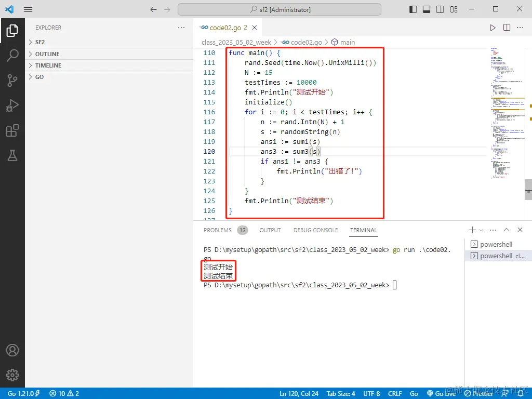This screenshot has width=532, height=399.
Task: Toggle bottom panel layout icon
Action: [x=427, y=9]
